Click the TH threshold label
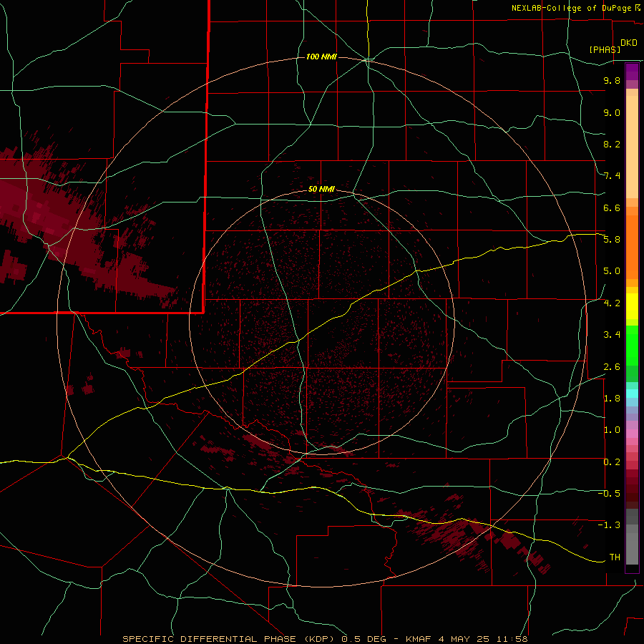Viewport: 644px width, 644px height. (x=615, y=557)
